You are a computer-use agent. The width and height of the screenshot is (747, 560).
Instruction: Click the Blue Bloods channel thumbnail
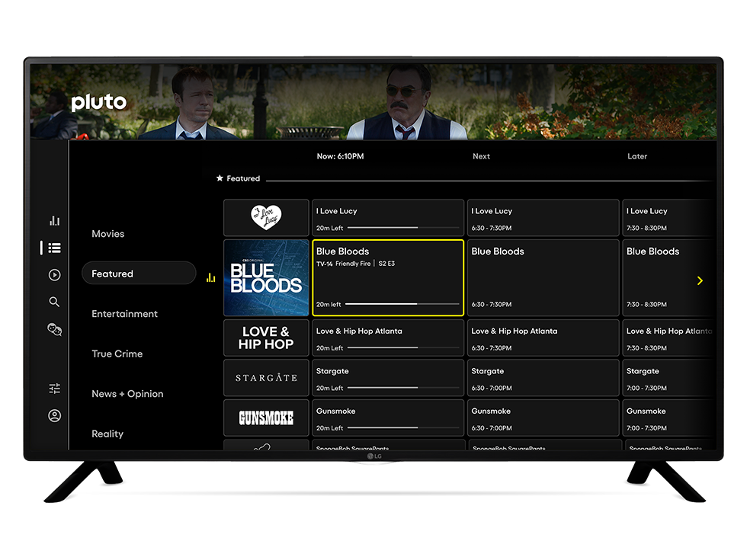[x=266, y=278]
